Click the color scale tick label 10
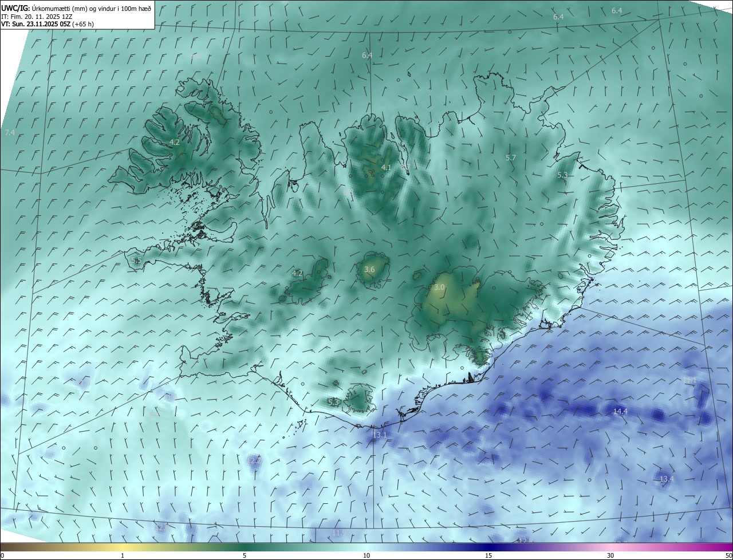This screenshot has width=733, height=560. point(366,555)
